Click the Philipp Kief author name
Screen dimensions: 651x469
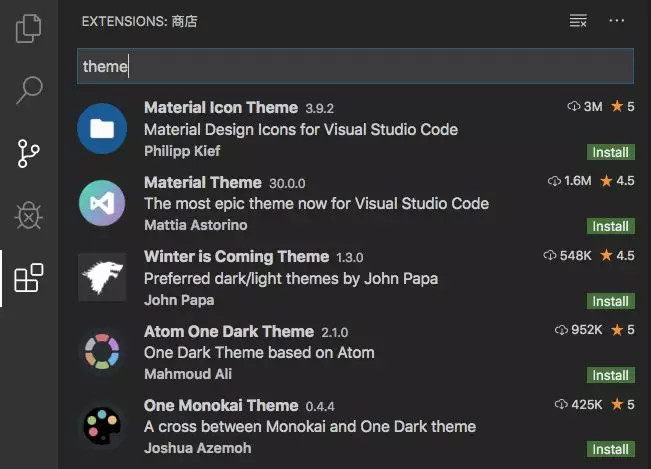pyautogui.click(x=182, y=151)
